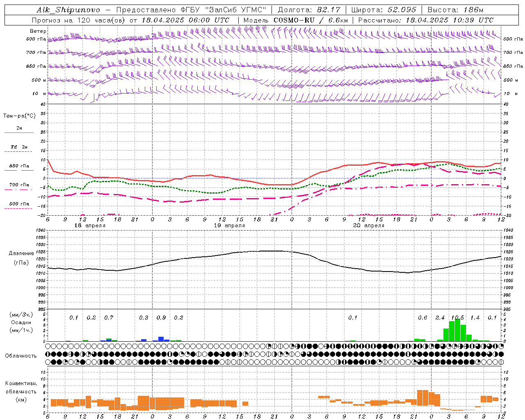525x420 pixels.
Task: Click the "20 апреля" date label
Action: [x=369, y=226]
